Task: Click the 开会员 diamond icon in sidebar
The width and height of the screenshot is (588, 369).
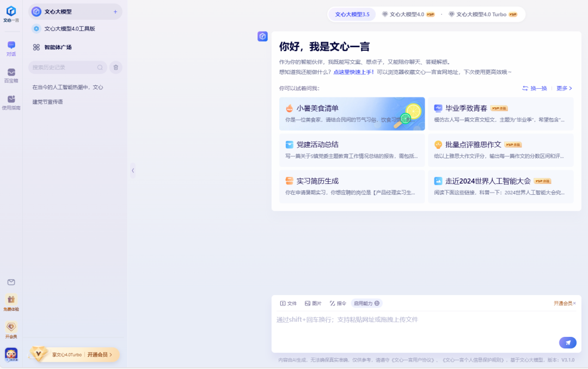Action: (11, 330)
